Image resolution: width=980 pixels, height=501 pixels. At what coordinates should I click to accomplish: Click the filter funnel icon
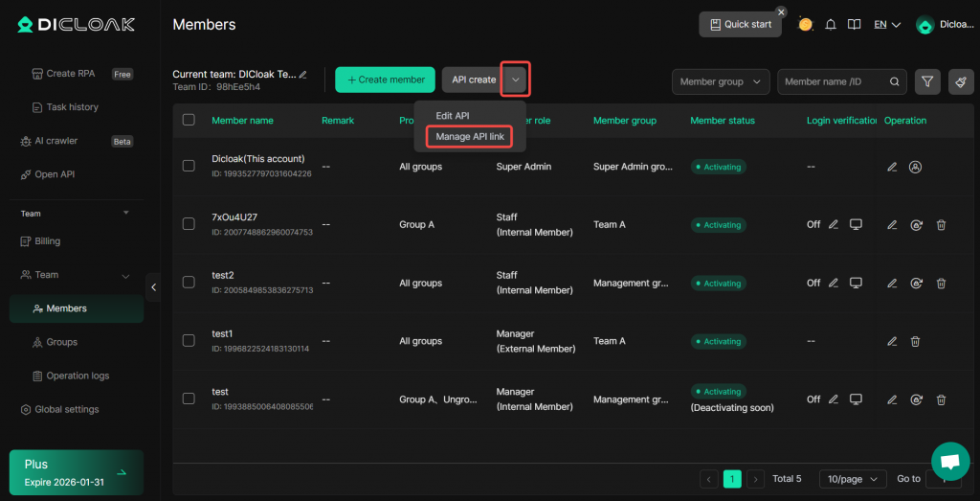927,82
